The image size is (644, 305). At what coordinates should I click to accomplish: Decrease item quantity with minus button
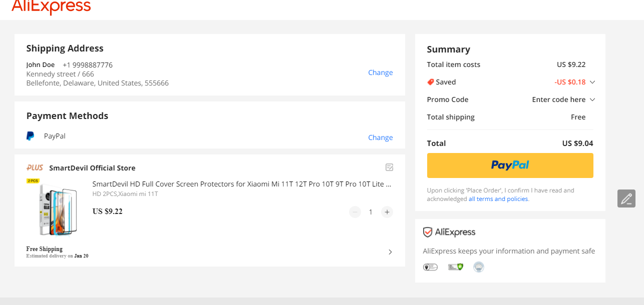[x=355, y=212]
